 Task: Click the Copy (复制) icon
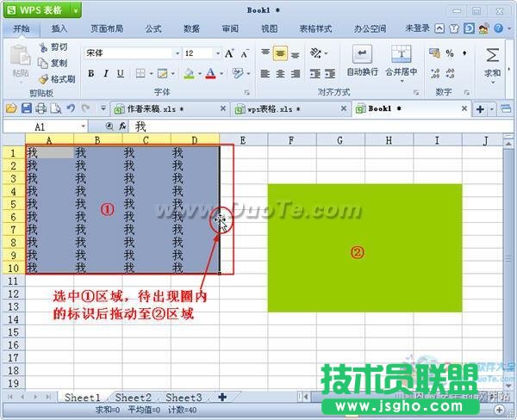click(43, 63)
